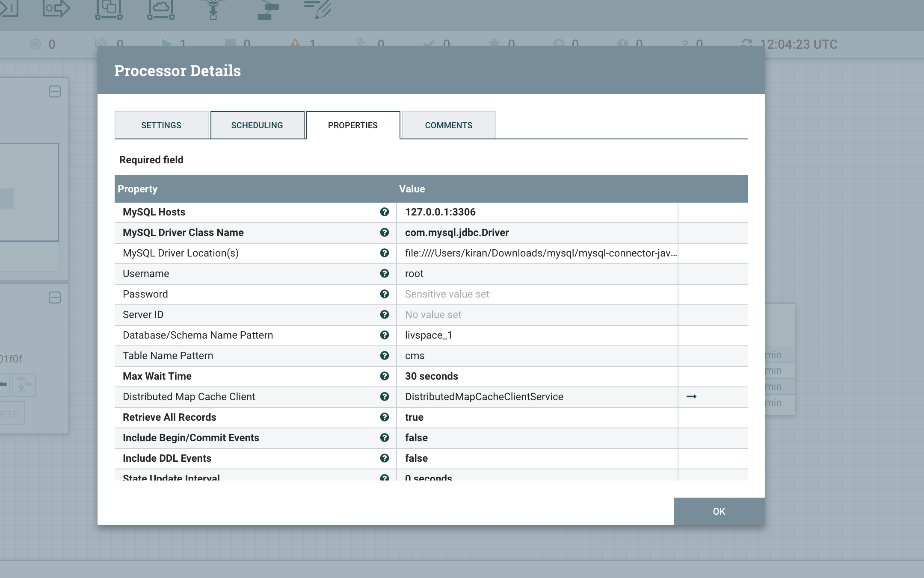Image resolution: width=924 pixels, height=578 pixels.
Task: Switch to the SETTINGS tab
Action: point(161,125)
